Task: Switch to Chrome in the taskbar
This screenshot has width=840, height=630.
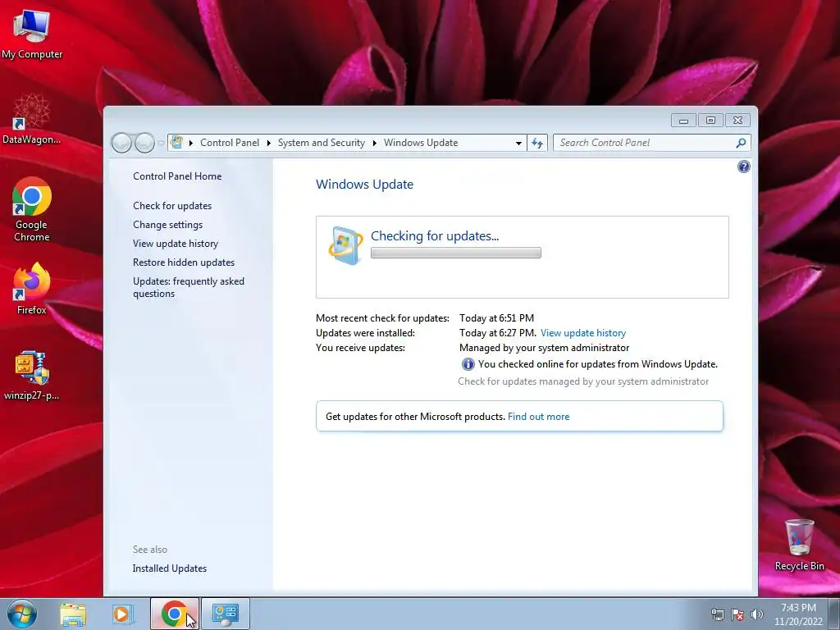Action: pos(174,614)
